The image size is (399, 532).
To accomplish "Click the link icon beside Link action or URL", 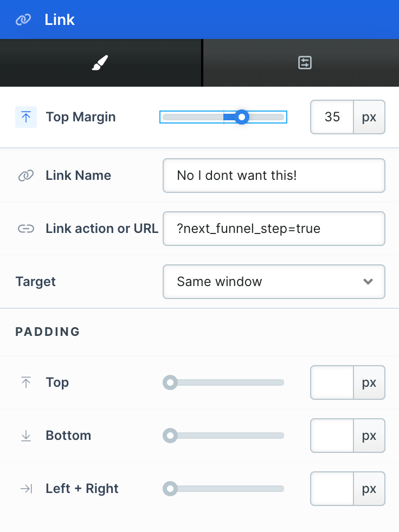I will [x=26, y=229].
